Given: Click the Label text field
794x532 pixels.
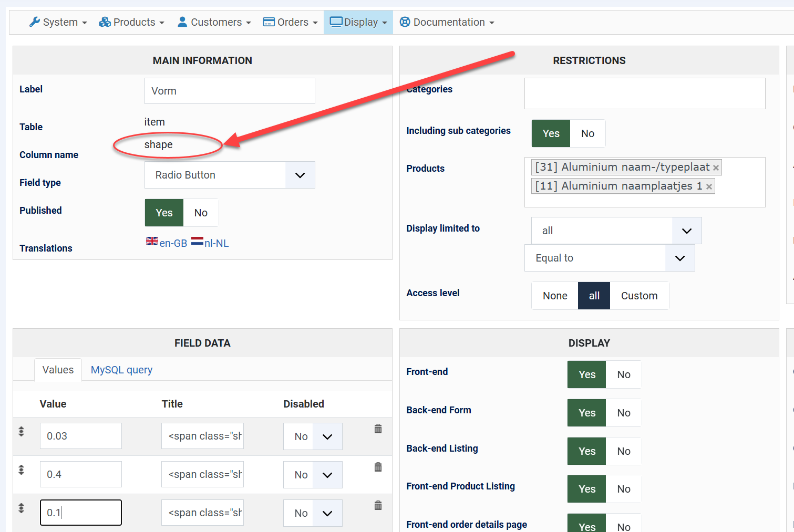Looking at the screenshot, I should tap(230, 91).
